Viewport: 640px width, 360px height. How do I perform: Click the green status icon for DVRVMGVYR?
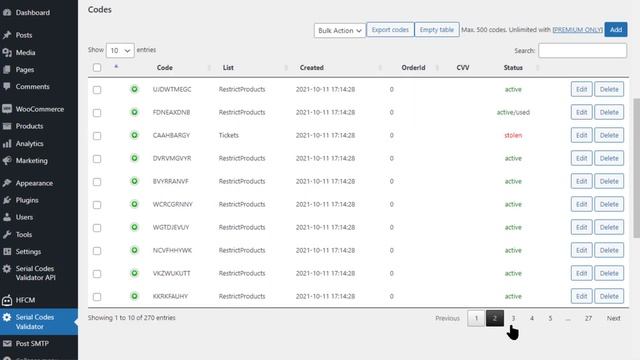coord(134,158)
